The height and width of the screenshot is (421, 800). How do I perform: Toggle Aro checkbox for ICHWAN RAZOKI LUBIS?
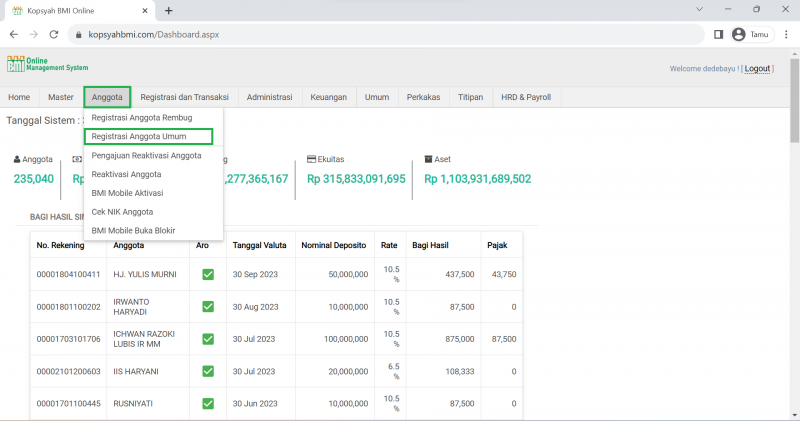click(208, 339)
